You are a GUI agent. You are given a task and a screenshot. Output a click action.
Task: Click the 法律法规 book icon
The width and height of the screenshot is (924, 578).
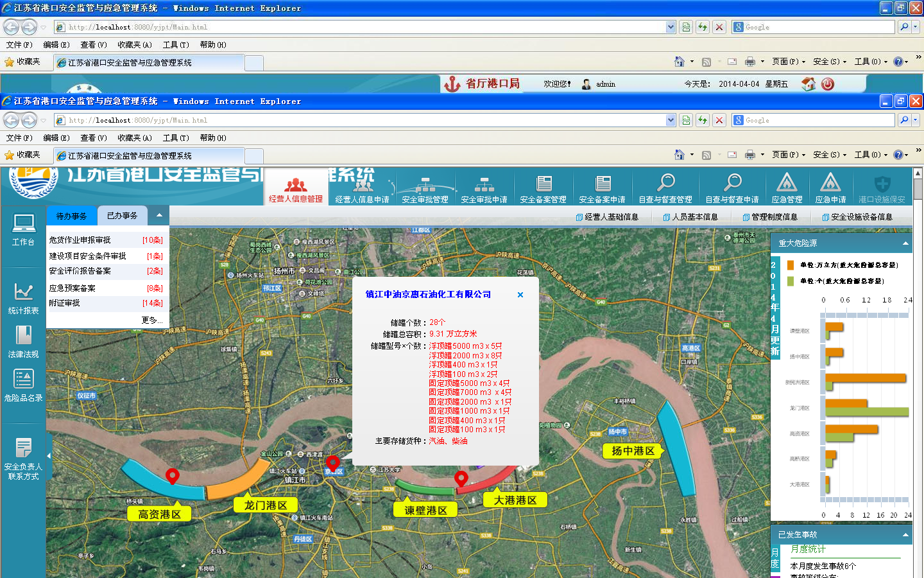[x=24, y=336]
